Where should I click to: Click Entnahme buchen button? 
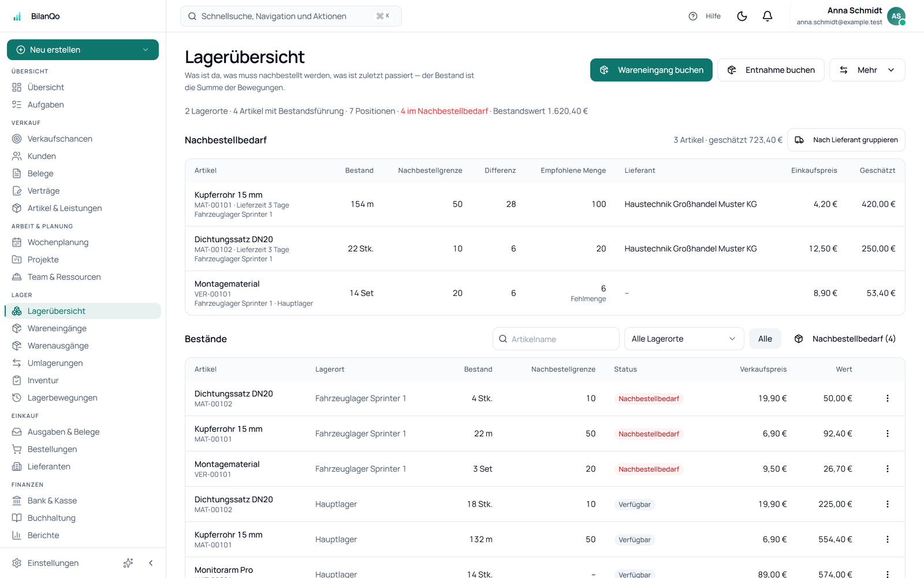pos(771,70)
